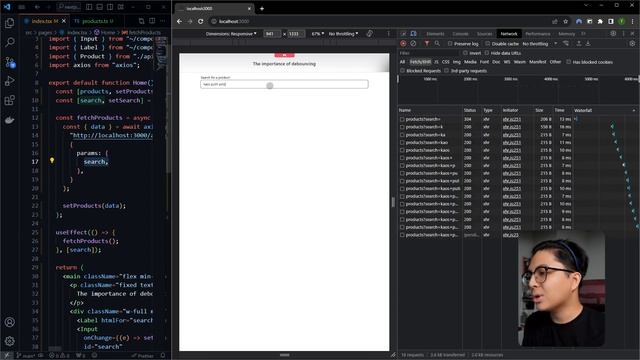The height and width of the screenshot is (360, 640).
Task: Switch to the Memory tab
Action: click(566, 34)
